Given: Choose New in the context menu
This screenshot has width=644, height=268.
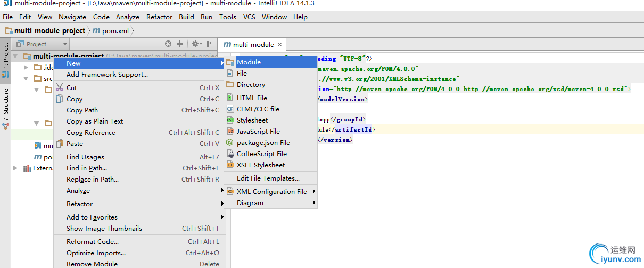Looking at the screenshot, I should [x=139, y=63].
